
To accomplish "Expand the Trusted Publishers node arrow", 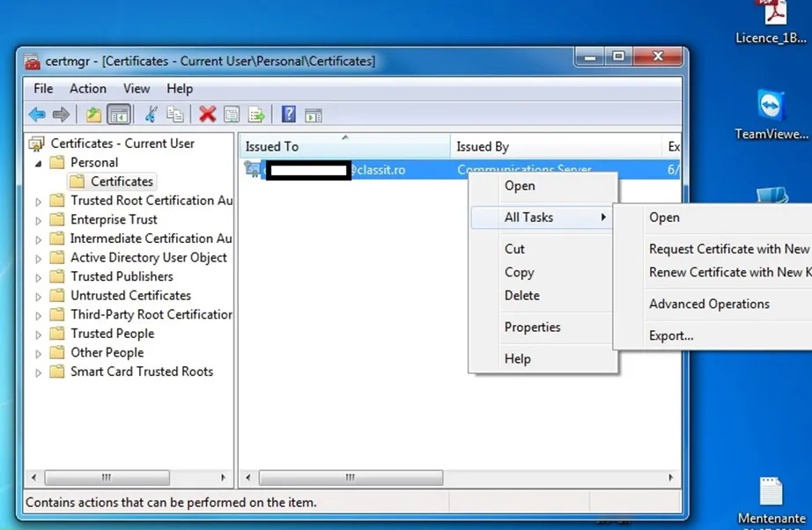I will 39,277.
